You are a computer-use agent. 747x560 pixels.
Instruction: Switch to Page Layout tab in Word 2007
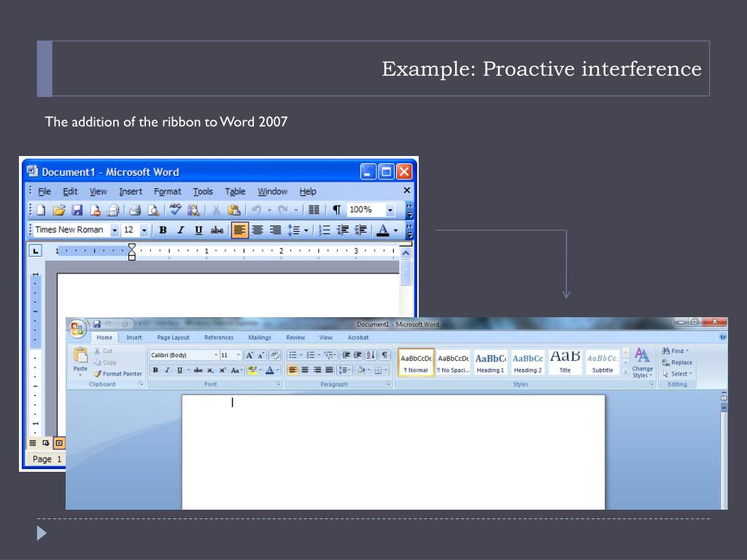173,338
